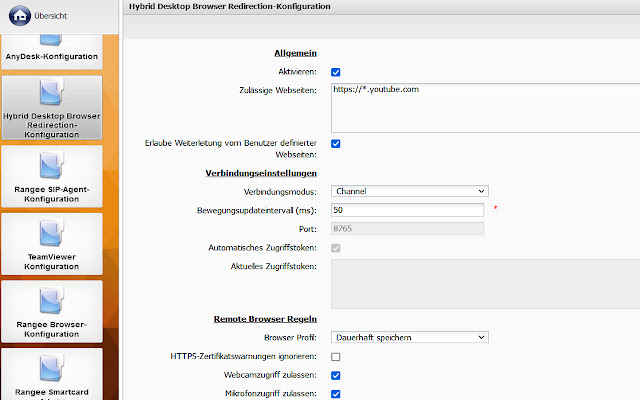The image size is (640, 400).
Task: Open Rangee Browser-Konfiguration entry
Action: click(x=52, y=311)
